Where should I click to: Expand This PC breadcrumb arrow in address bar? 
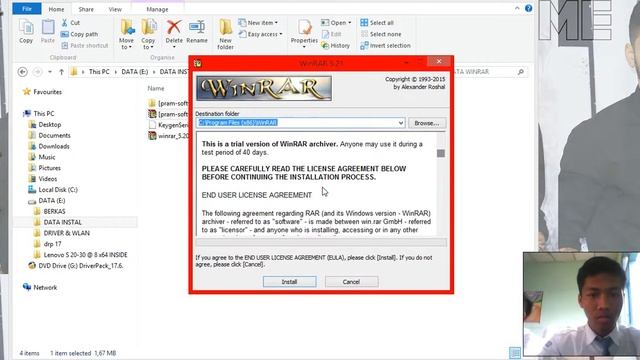tap(116, 72)
